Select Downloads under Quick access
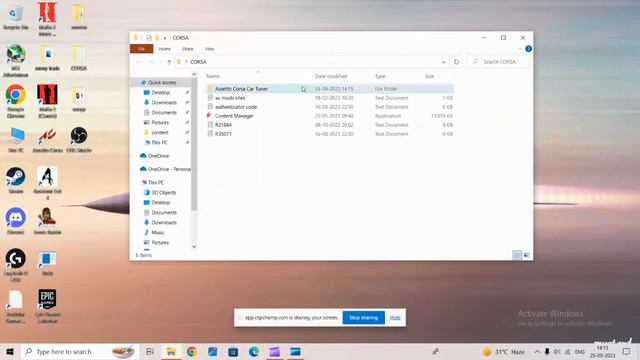 (x=164, y=102)
